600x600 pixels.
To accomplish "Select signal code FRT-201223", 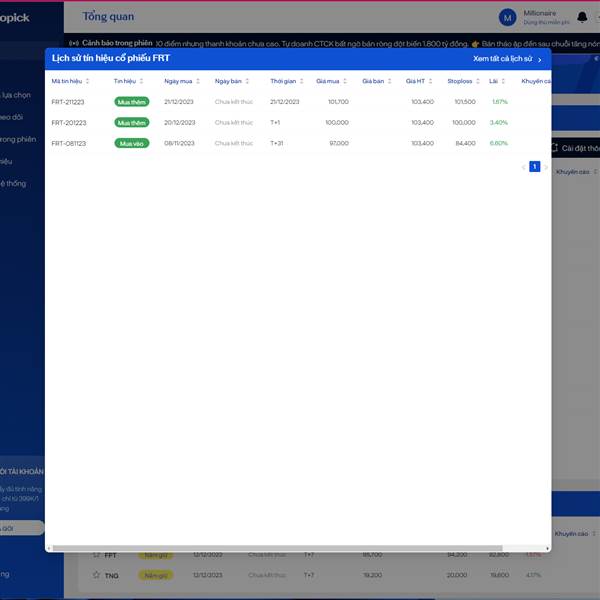I will [x=69, y=123].
